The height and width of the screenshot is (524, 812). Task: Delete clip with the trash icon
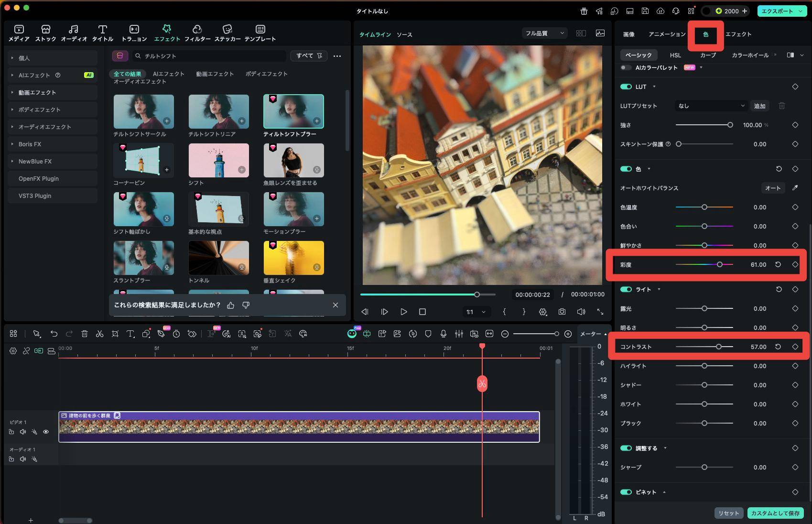click(85, 334)
